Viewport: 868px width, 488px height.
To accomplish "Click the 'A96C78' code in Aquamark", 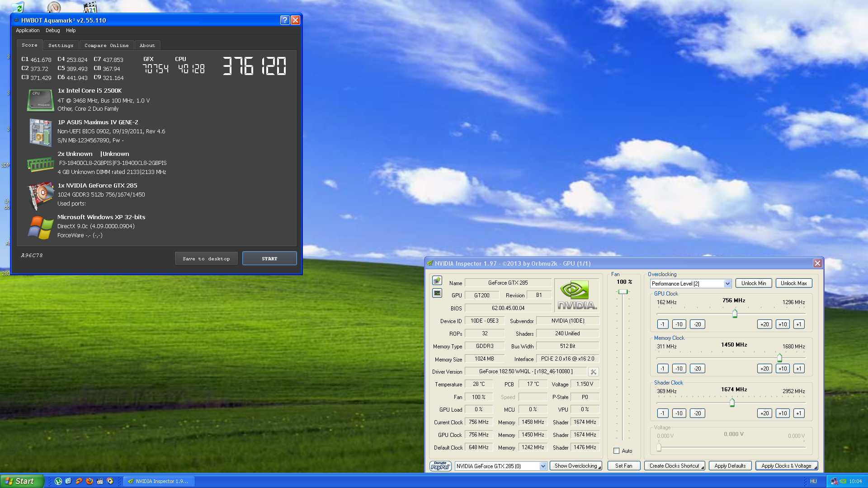I will (32, 255).
